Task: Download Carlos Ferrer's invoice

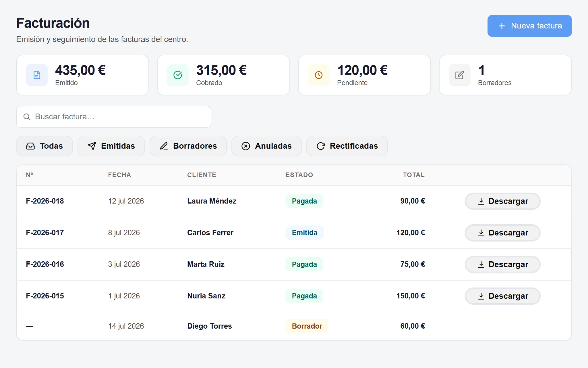Action: tap(502, 233)
